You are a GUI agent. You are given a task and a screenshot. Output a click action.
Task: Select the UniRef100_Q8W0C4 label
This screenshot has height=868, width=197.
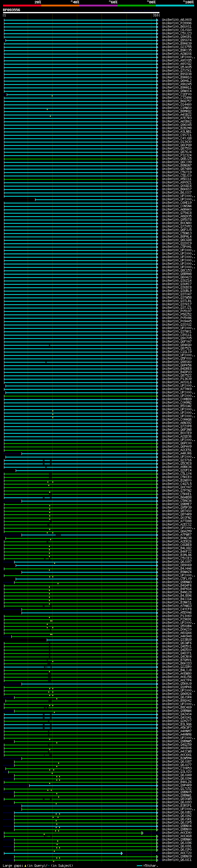(177, 91)
